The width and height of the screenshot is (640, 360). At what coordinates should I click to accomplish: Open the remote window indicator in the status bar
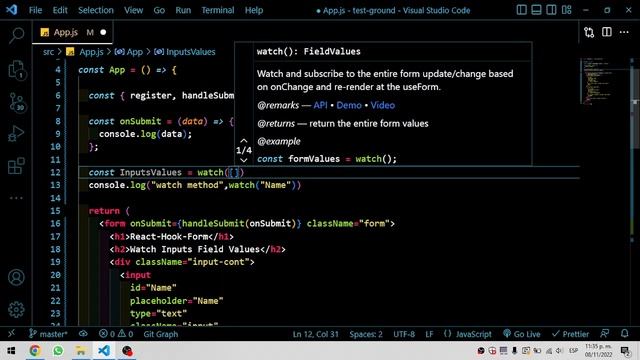pos(11,333)
